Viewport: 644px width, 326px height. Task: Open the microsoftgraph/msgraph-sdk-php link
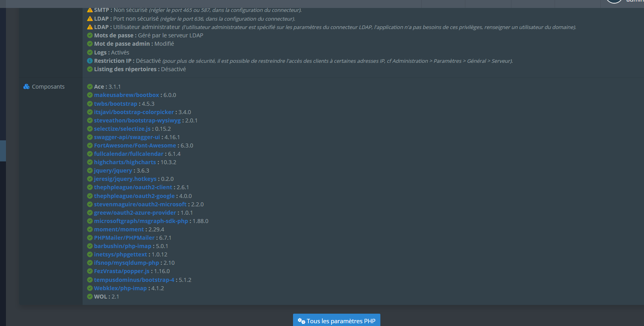[141, 221]
